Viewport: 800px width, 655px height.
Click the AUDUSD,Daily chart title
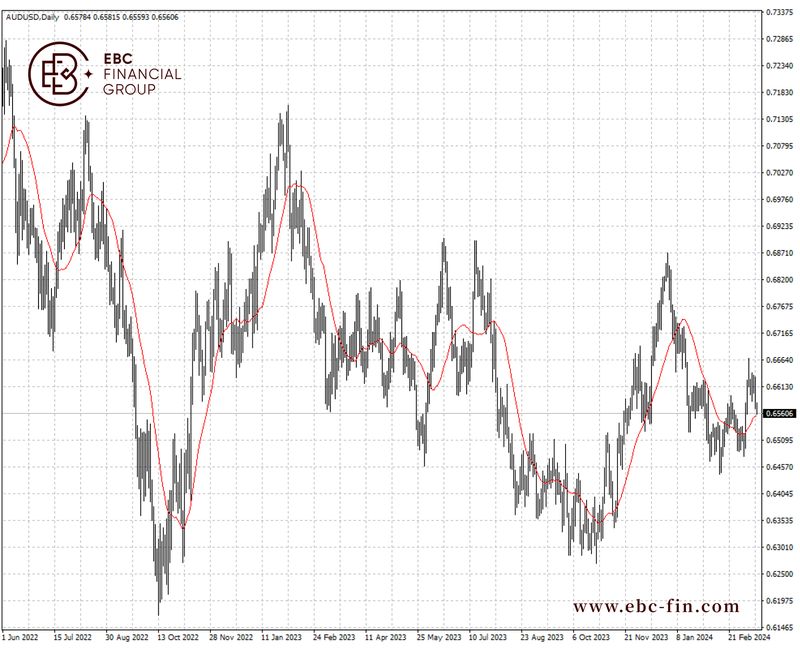31,18
